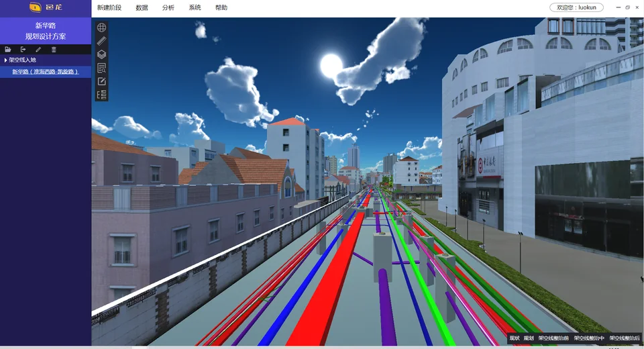The width and height of the screenshot is (644, 349).
Task: Click the 欢迎您：luokun user button
Action: click(x=577, y=7)
